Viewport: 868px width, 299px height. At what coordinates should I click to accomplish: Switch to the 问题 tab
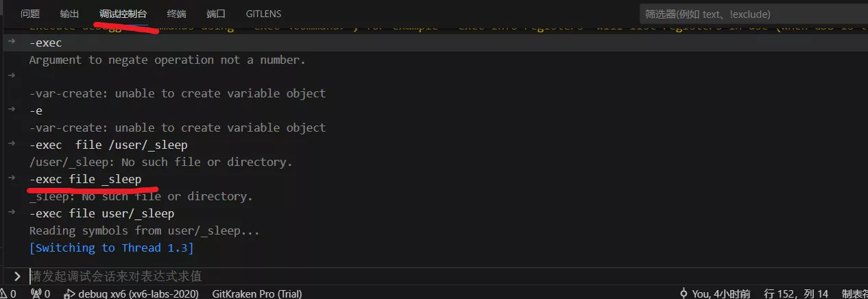30,14
